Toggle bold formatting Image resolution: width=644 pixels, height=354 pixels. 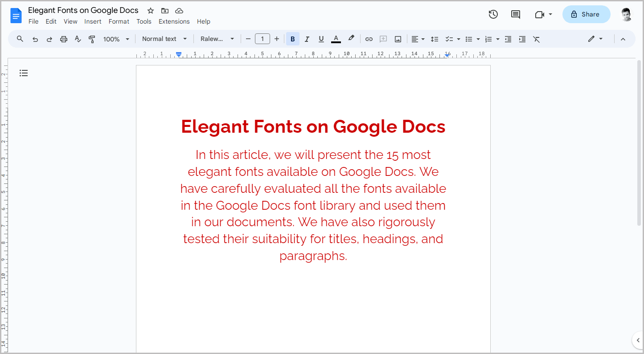click(x=292, y=39)
